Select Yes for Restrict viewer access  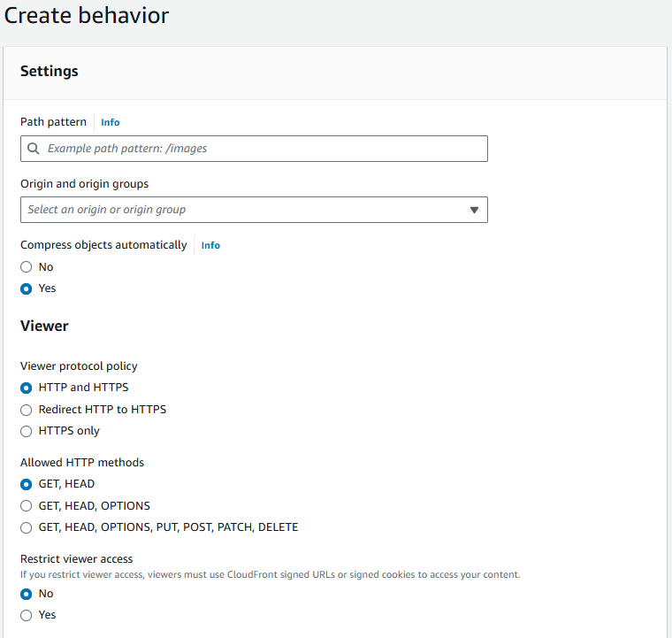pyautogui.click(x=27, y=615)
